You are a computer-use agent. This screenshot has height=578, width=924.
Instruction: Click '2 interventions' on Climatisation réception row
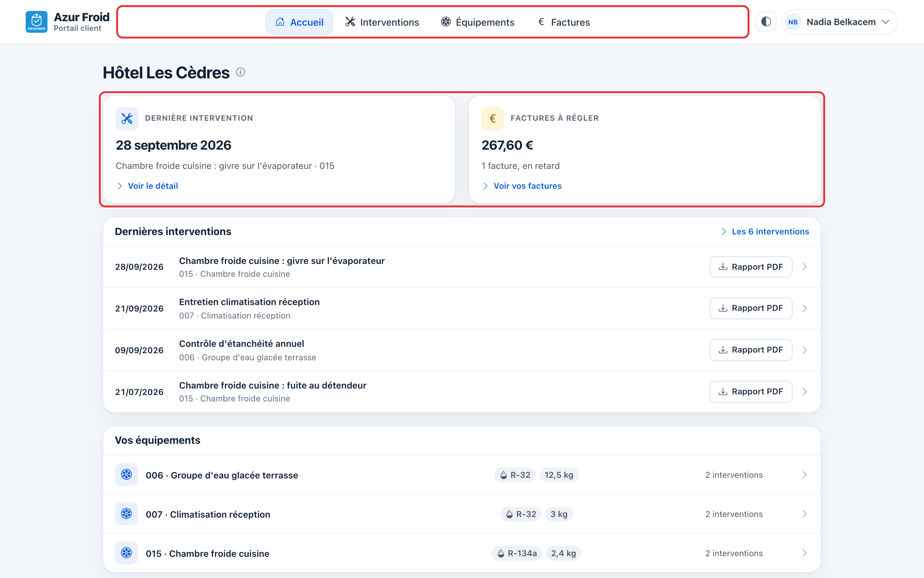(x=734, y=514)
